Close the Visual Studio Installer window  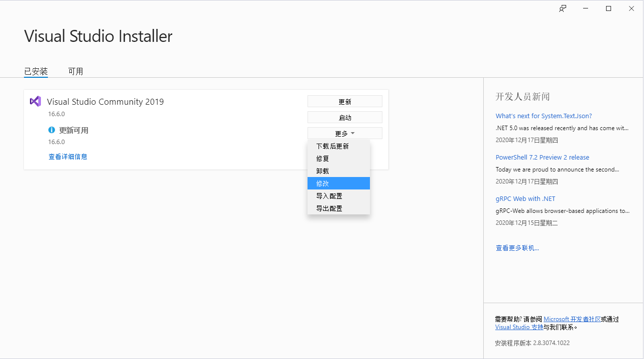pos(632,8)
